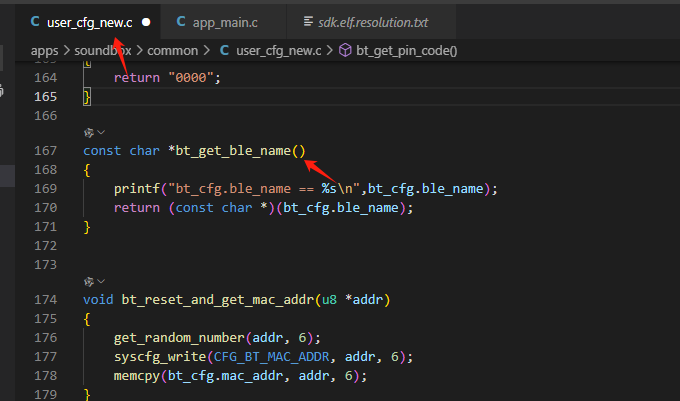Select the apps breadcrumb segment
680x401 pixels.
[x=44, y=51]
